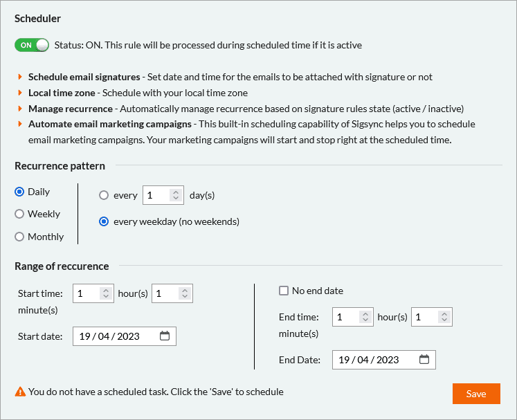Click the arrow bullet beside Automate email marketing campaigns
Viewport: 517px width, 420px height.
tap(21, 125)
